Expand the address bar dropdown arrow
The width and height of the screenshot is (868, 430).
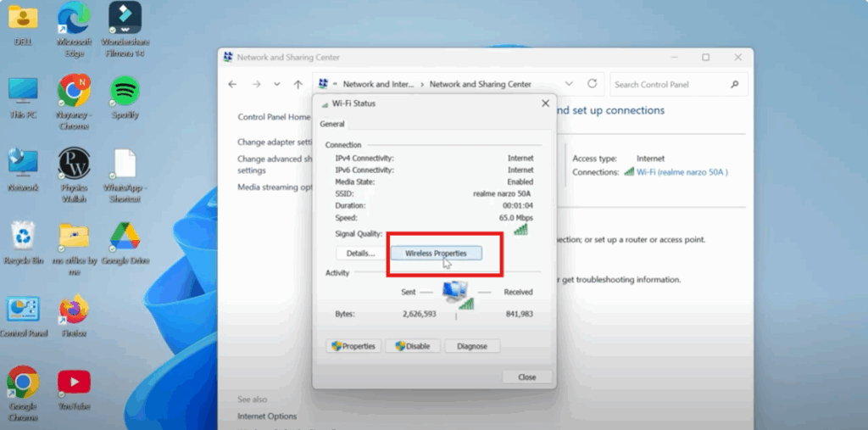(570, 84)
